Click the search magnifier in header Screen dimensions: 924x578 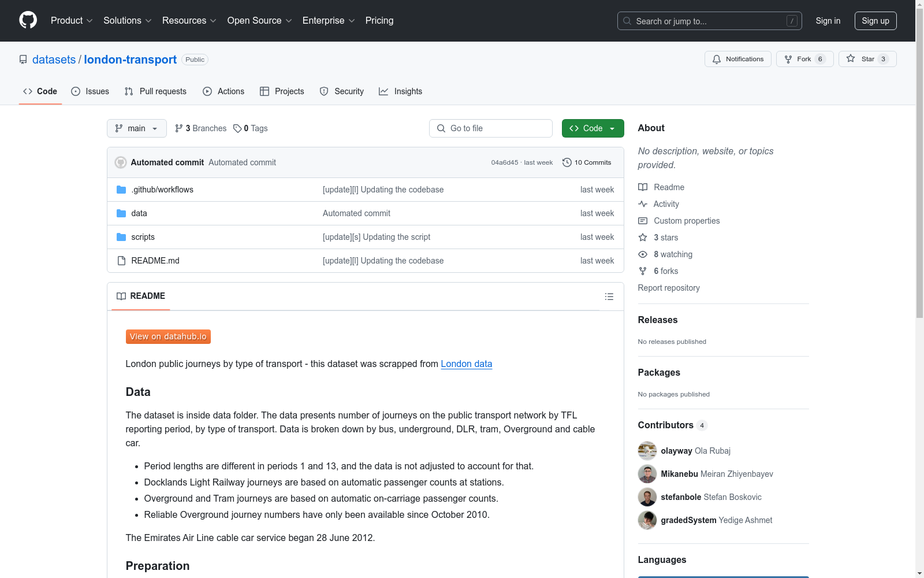(627, 21)
